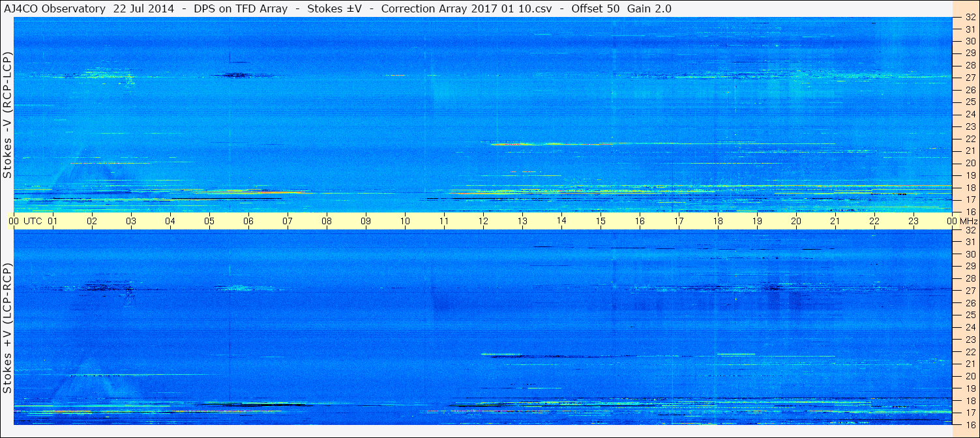Click the MHz unit label

pos(969,221)
